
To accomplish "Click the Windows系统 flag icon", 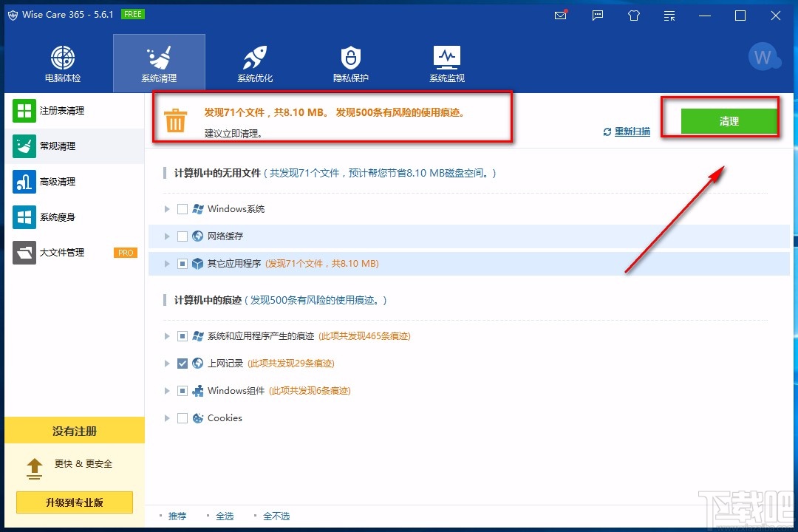I will click(197, 208).
